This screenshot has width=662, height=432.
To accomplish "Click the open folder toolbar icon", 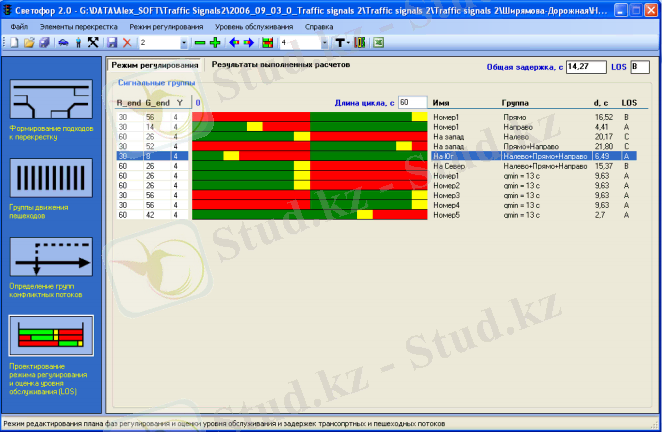I will pyautogui.click(x=29, y=44).
